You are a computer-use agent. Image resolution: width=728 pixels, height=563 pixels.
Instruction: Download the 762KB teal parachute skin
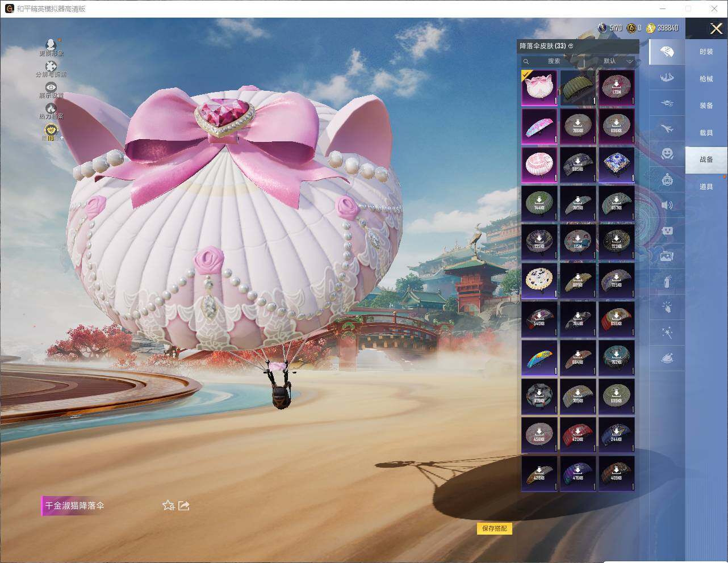pos(616,358)
